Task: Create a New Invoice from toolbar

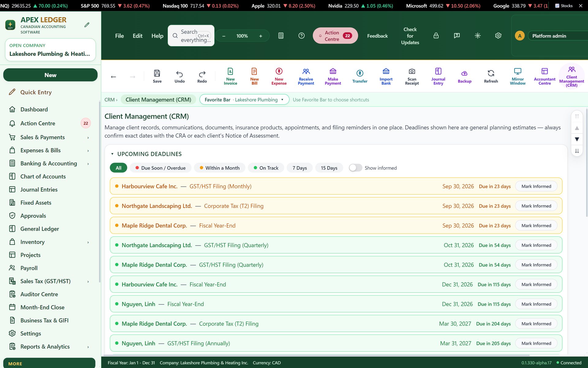Action: (x=230, y=76)
